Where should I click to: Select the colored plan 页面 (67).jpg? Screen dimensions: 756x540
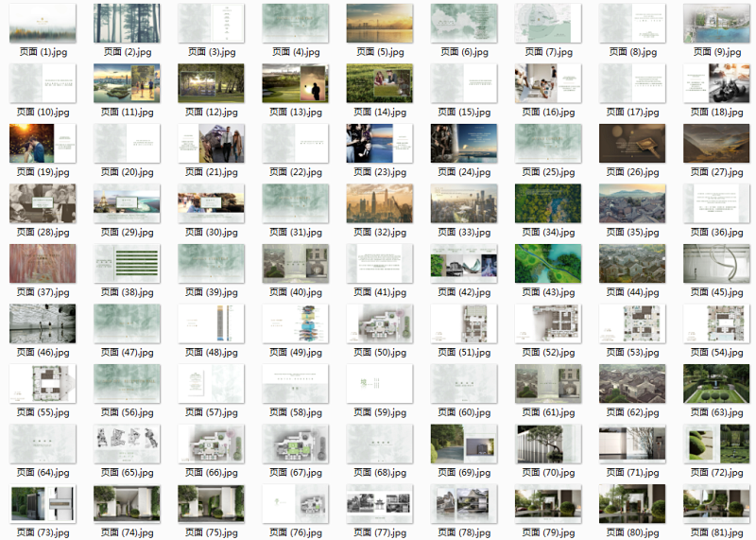click(x=295, y=444)
